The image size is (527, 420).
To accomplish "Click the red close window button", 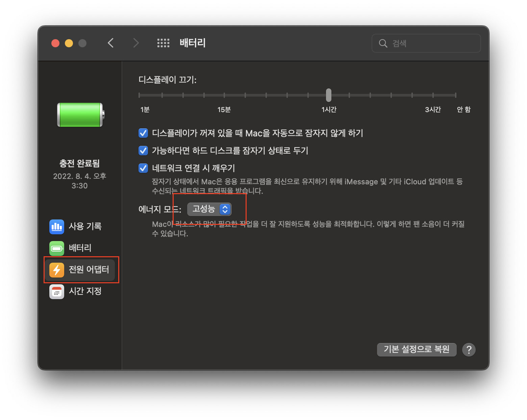I will [x=55, y=43].
